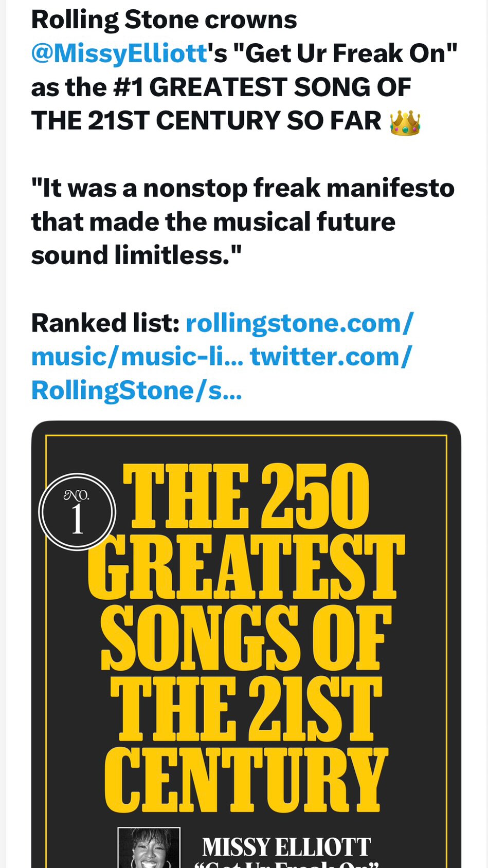Click "SONGS OF" in the poster image
This screenshot has height=868, width=488.
point(246,638)
